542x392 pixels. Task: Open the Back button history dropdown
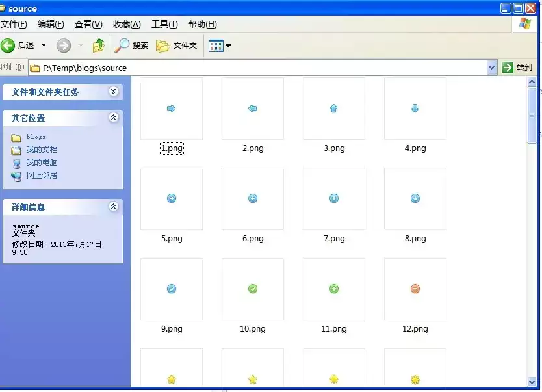point(44,46)
